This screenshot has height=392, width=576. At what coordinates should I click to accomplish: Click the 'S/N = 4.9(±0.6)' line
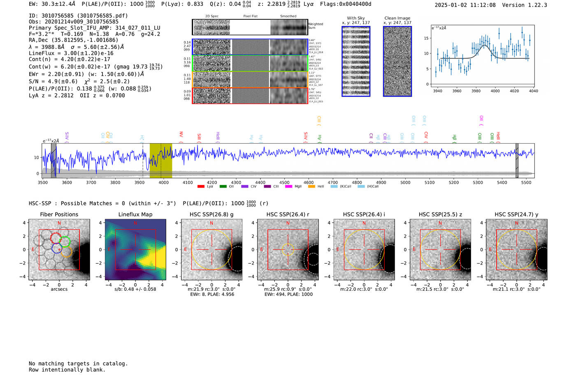tap(53, 81)
